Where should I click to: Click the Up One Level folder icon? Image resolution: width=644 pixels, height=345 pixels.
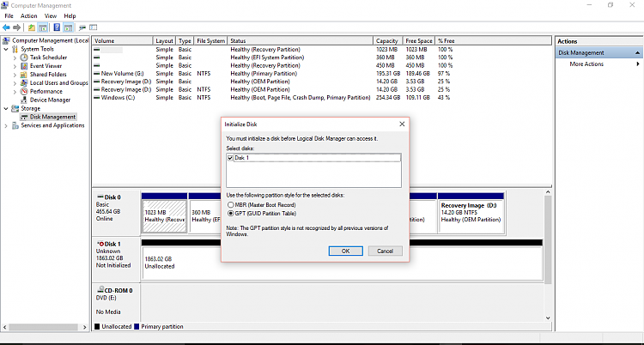[x=32, y=27]
